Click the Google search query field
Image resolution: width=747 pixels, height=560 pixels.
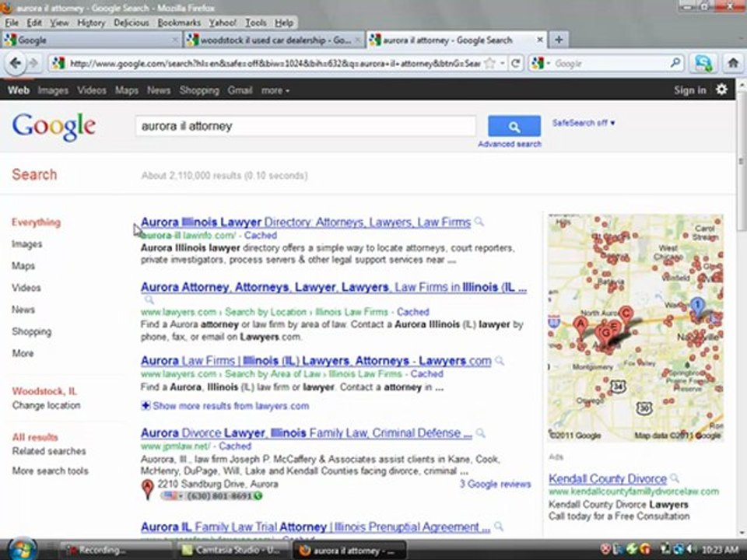pos(305,126)
